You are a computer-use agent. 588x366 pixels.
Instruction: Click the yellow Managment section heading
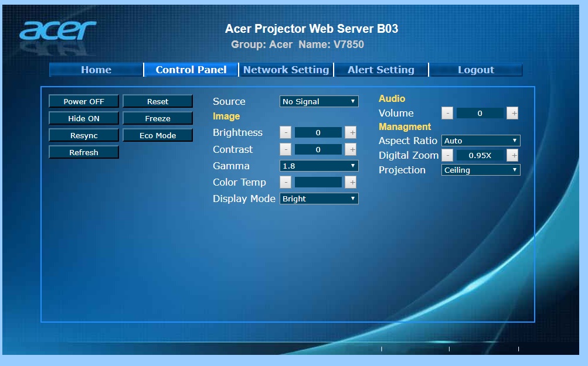point(405,126)
